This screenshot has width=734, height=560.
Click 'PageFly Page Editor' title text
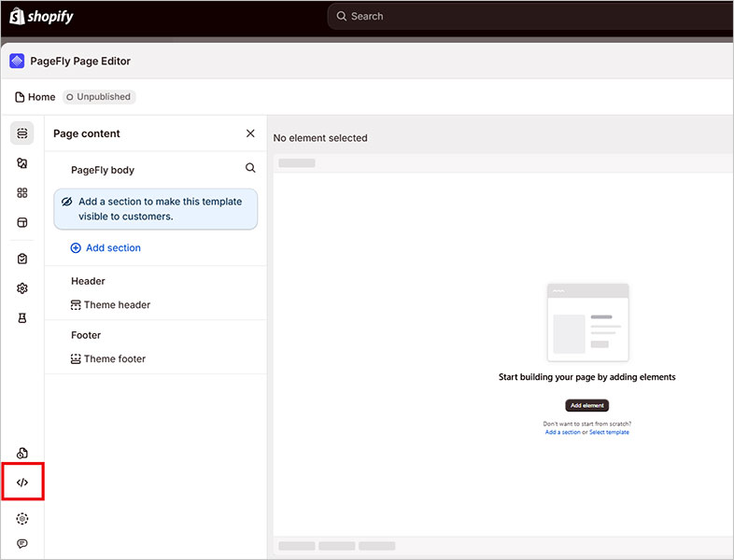tap(80, 61)
